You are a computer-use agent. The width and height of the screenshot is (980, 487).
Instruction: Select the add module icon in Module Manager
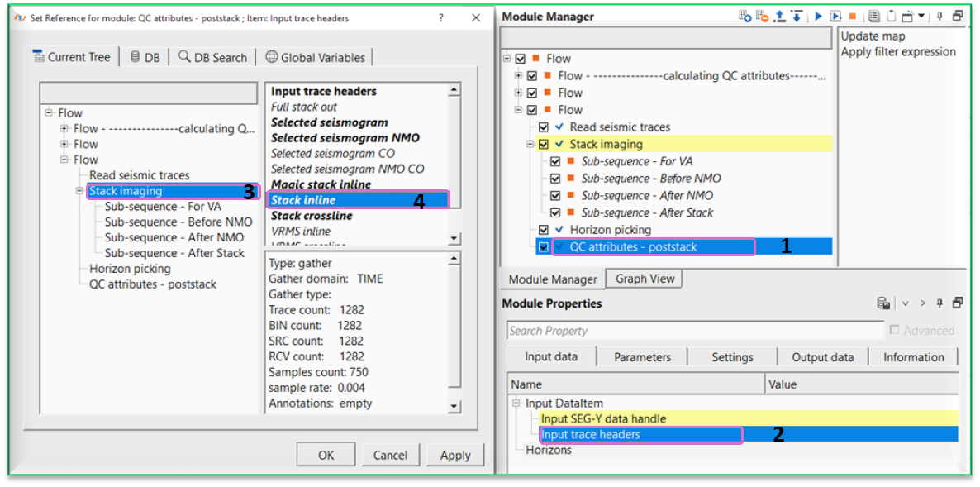(x=743, y=16)
